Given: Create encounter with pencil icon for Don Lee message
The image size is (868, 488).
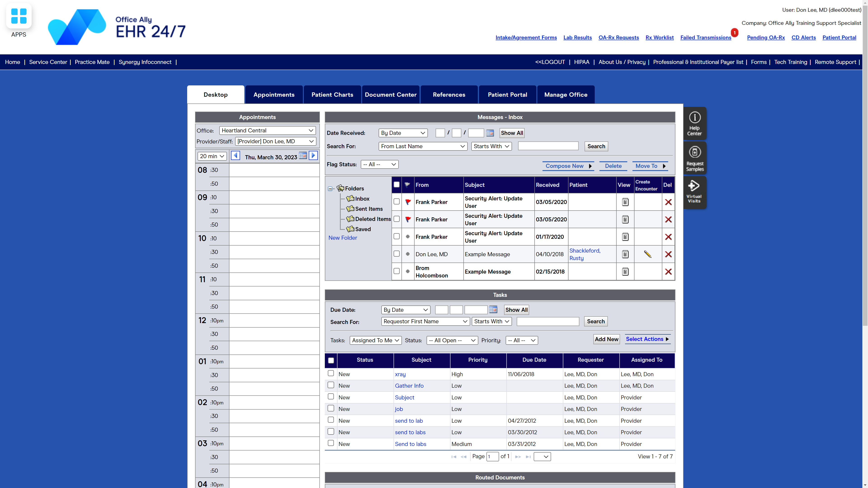Looking at the screenshot, I should [x=648, y=254].
